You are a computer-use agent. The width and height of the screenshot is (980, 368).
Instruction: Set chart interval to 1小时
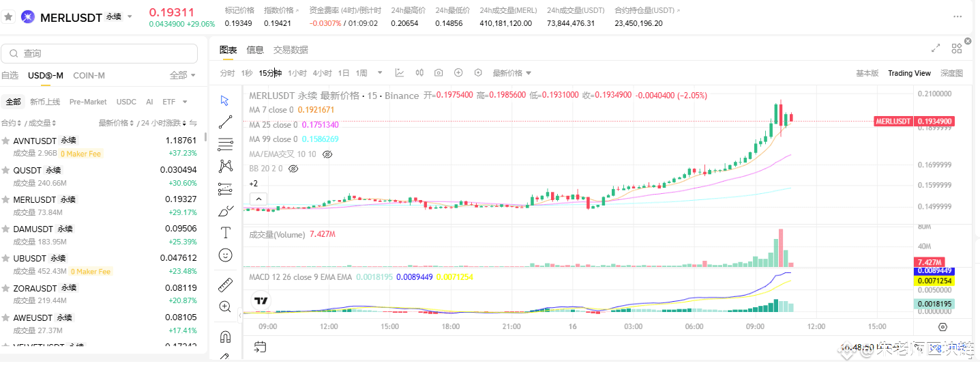tap(297, 73)
